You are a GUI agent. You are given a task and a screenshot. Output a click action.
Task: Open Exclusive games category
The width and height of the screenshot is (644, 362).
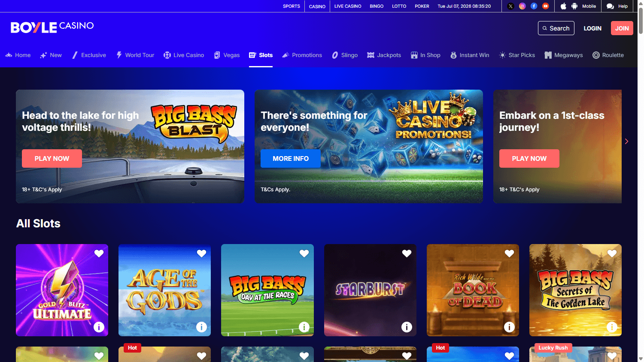[89, 55]
